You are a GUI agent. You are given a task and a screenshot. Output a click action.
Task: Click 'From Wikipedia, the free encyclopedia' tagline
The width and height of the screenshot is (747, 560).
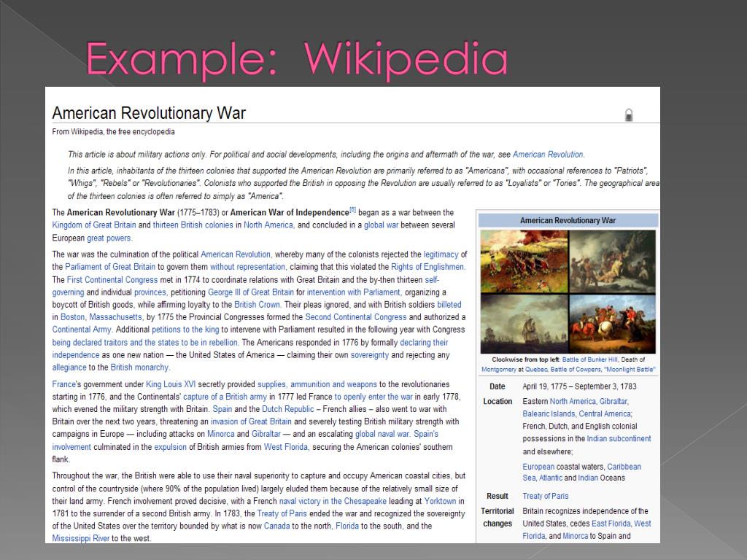(113, 131)
